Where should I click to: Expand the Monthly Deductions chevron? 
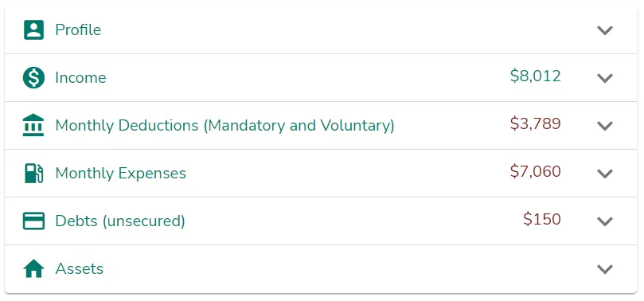pyautogui.click(x=604, y=125)
